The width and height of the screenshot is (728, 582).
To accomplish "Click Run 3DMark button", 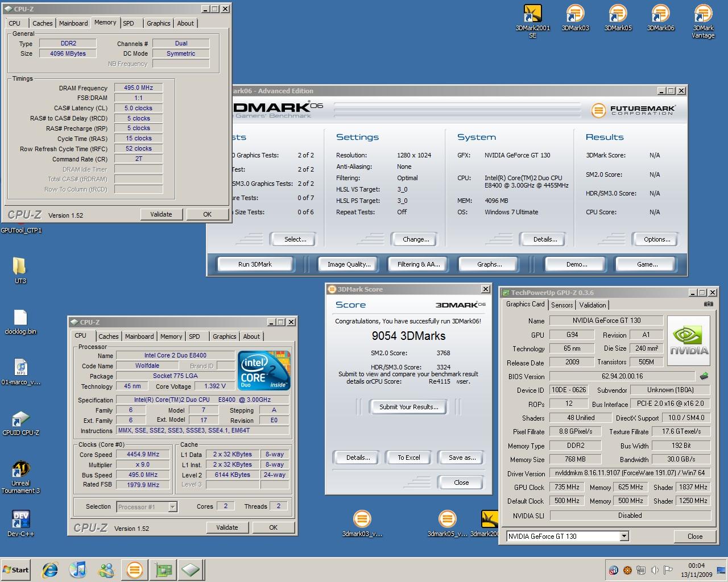I will [x=255, y=264].
